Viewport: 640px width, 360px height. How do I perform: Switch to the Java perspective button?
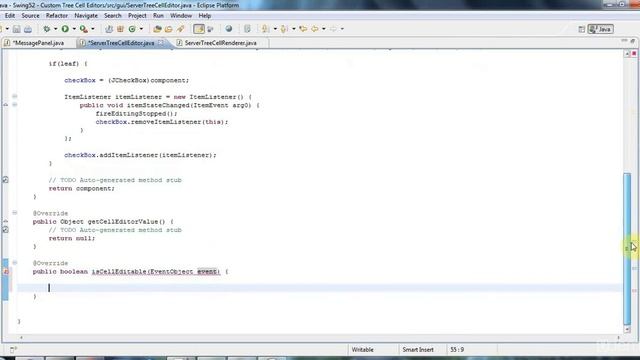point(600,29)
